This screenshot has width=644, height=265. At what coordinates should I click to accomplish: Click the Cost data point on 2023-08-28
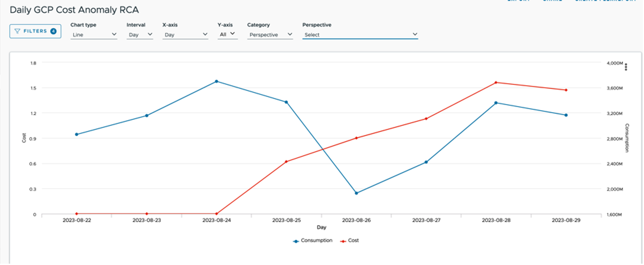[496, 82]
